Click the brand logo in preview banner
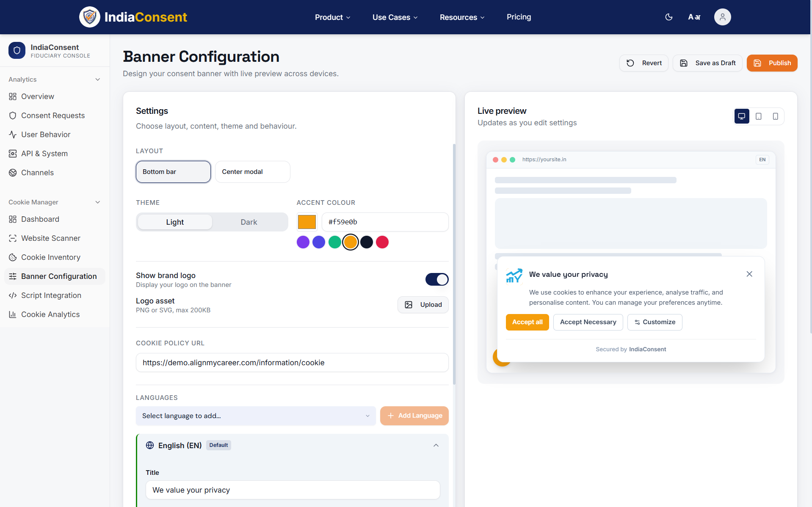Screen dimensions: 812x507 [514, 276]
